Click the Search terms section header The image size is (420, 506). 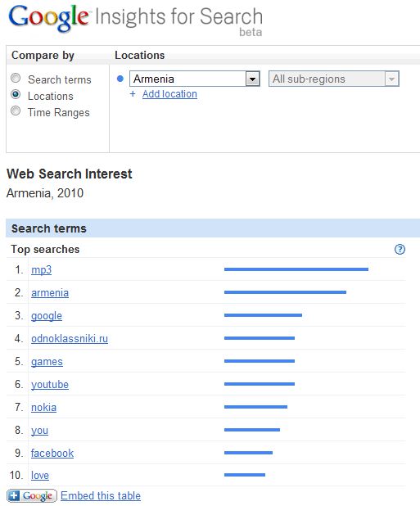point(213,228)
